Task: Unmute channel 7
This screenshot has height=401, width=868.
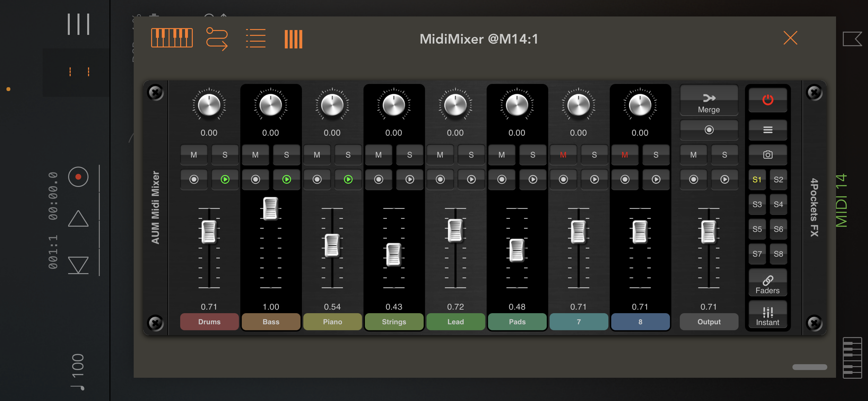Action: [x=563, y=155]
